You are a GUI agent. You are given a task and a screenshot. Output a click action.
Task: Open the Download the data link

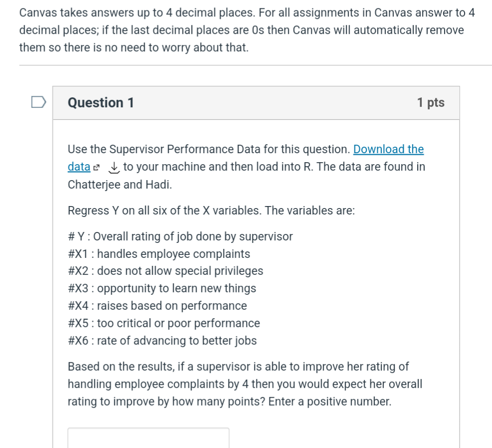tap(389, 149)
